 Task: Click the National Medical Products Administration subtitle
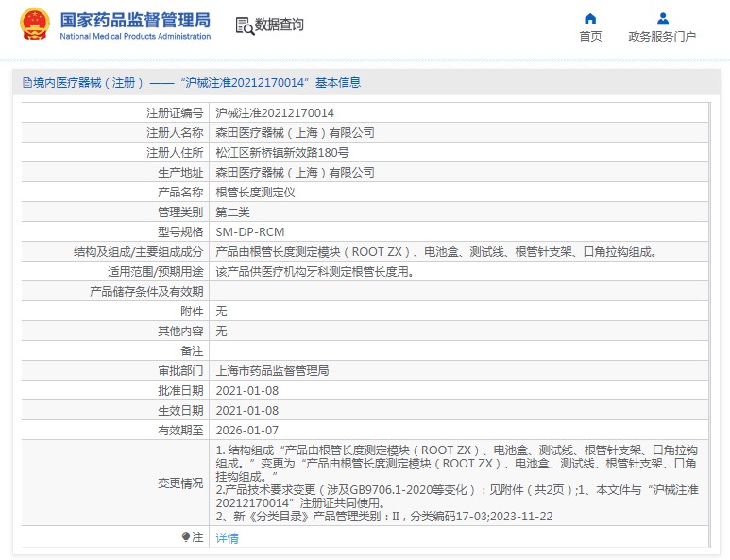(135, 36)
